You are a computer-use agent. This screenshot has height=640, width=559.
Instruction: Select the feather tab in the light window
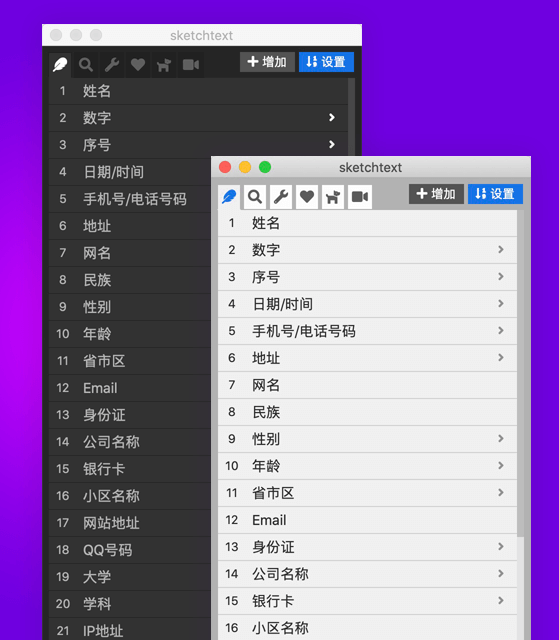click(x=229, y=197)
